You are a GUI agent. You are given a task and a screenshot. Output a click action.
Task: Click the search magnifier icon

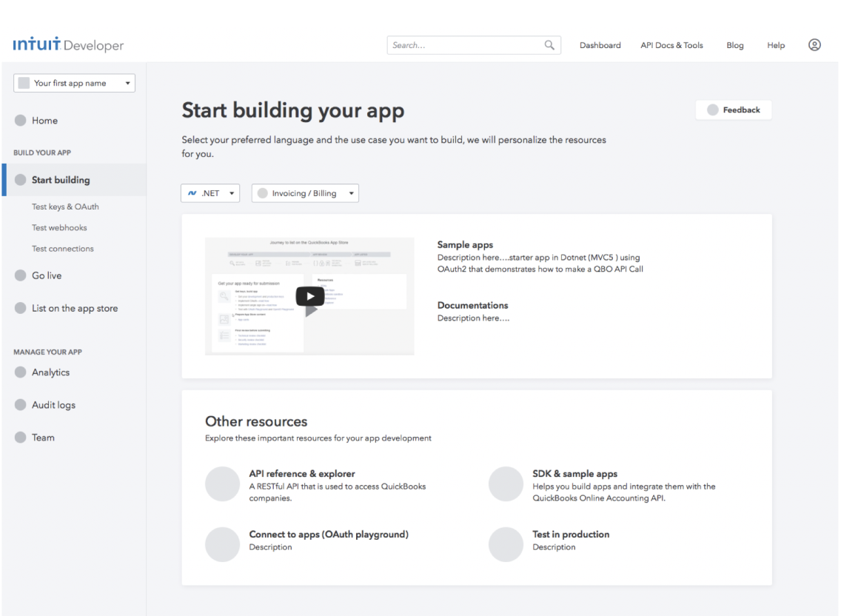coord(549,45)
